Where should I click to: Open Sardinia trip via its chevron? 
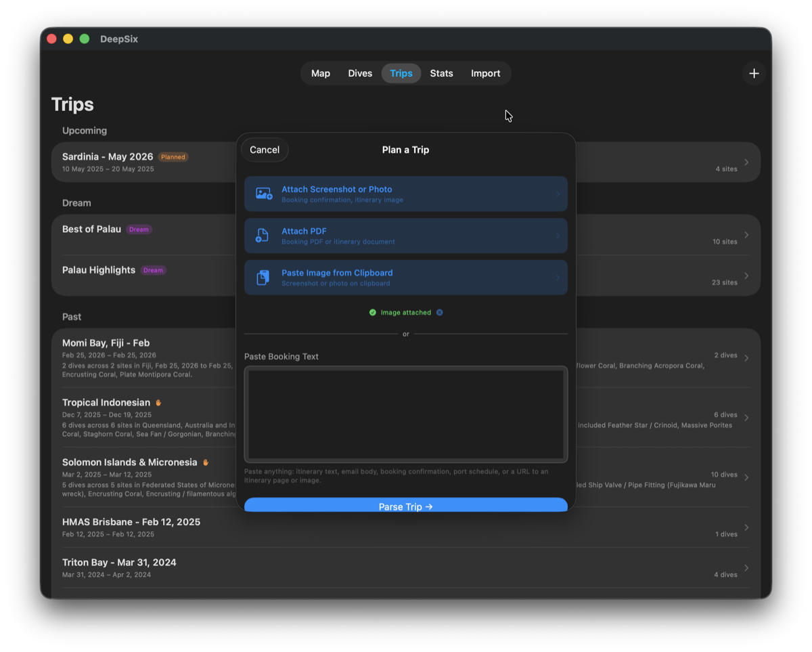click(746, 162)
